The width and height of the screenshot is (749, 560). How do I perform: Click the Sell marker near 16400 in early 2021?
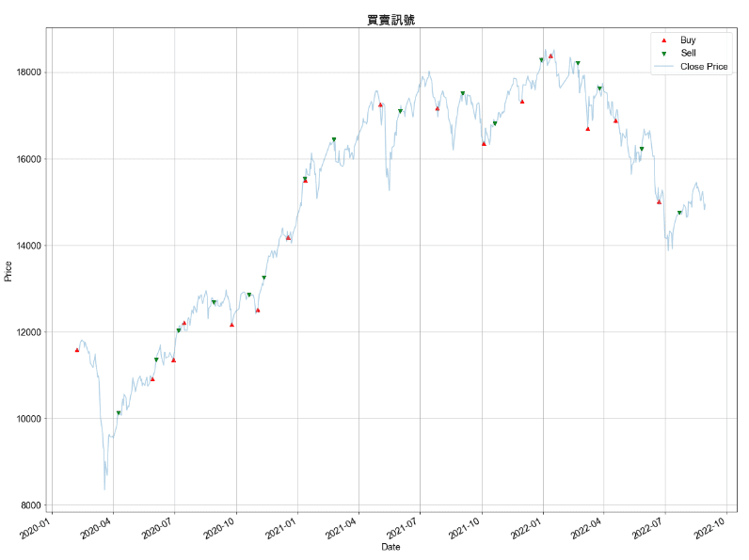click(x=334, y=140)
